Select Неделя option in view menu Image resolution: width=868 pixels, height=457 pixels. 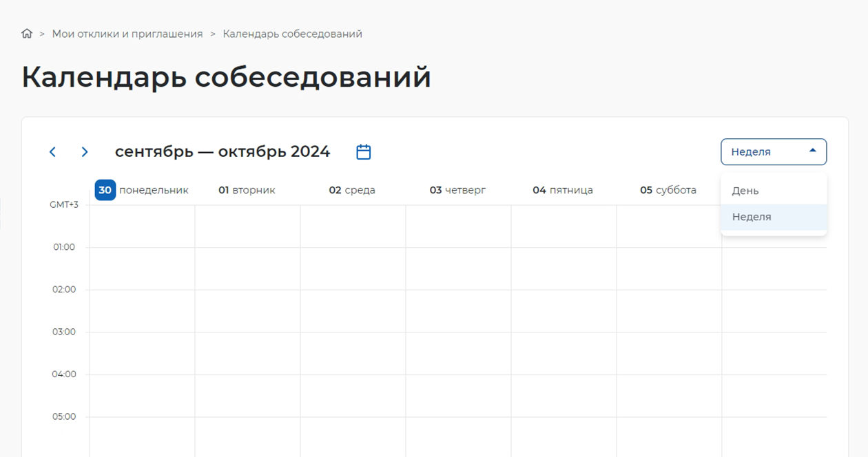pyautogui.click(x=774, y=217)
